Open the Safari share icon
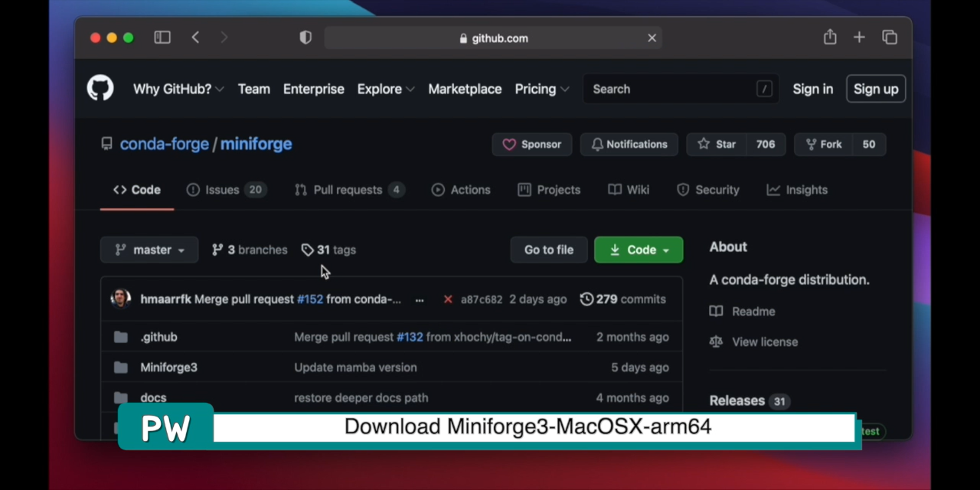Image resolution: width=980 pixels, height=490 pixels. tap(830, 37)
